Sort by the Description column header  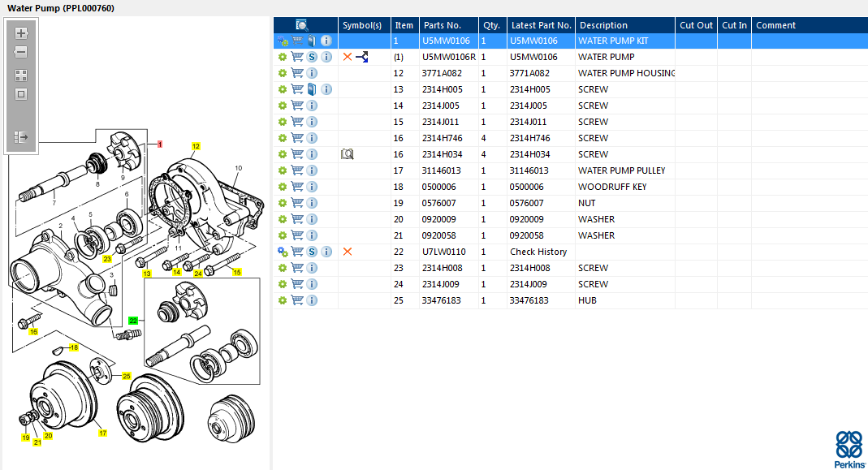coord(625,25)
